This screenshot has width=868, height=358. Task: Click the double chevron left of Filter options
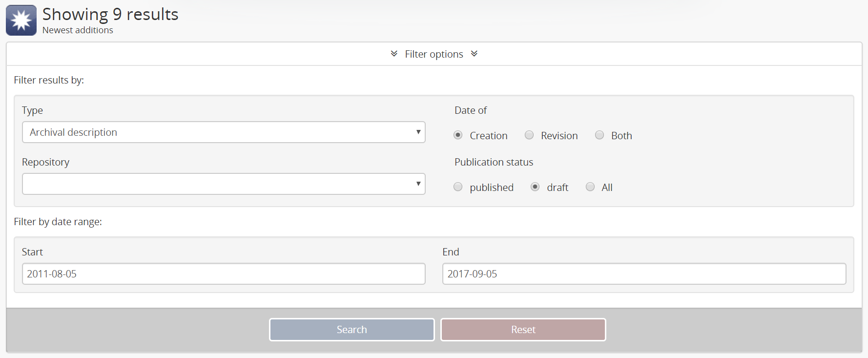coord(394,54)
